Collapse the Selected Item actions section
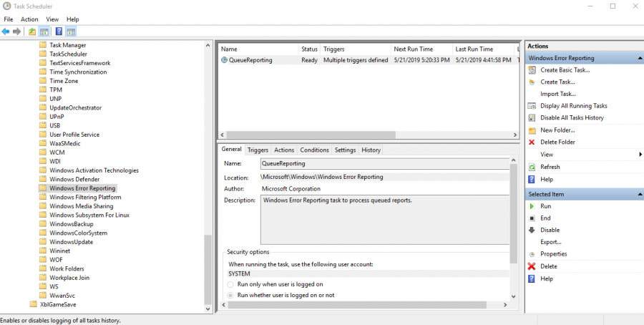Image resolution: width=644 pixels, height=325 pixels. click(x=640, y=194)
